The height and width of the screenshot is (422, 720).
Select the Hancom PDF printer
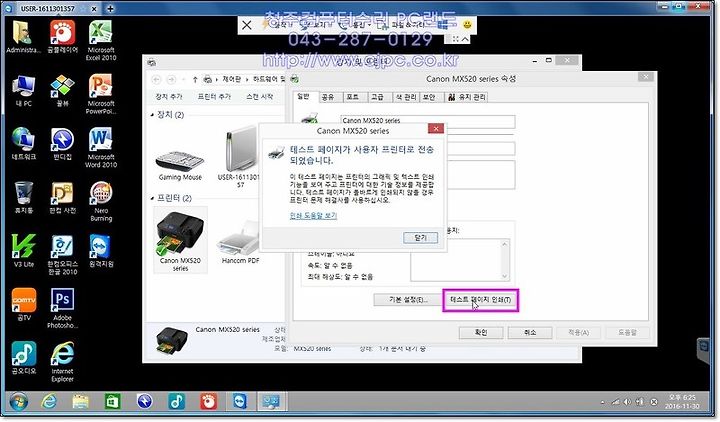point(240,242)
